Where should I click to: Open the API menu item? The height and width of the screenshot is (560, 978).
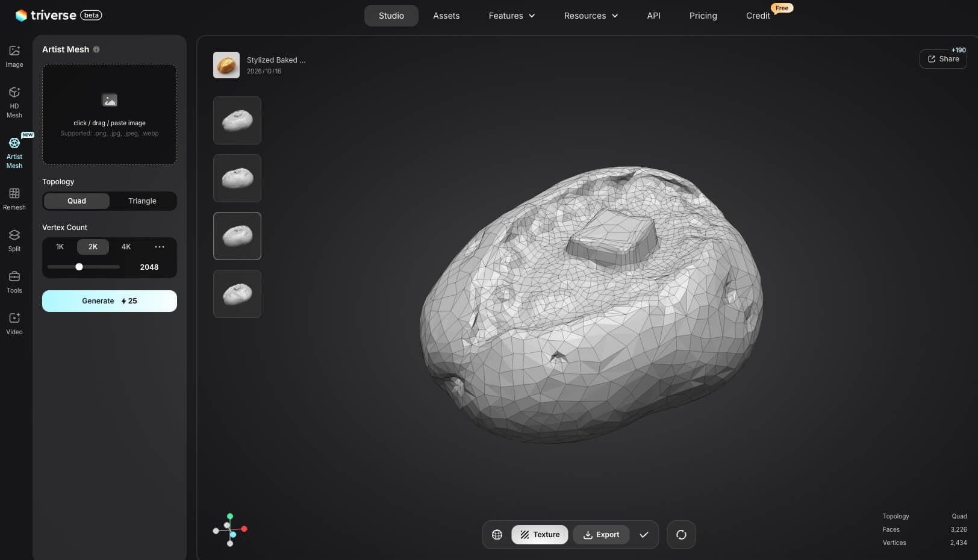[x=653, y=16]
